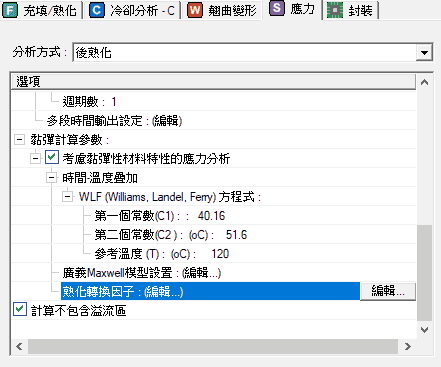Select 多段時間輸出設定 : (編輯) row
The height and width of the screenshot is (367, 441).
pos(114,121)
